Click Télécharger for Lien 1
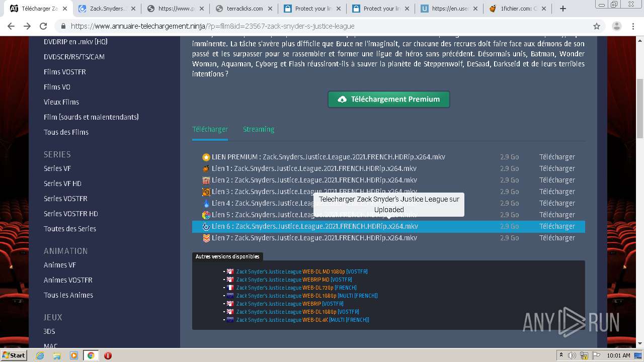The width and height of the screenshot is (644, 362). pyautogui.click(x=557, y=168)
